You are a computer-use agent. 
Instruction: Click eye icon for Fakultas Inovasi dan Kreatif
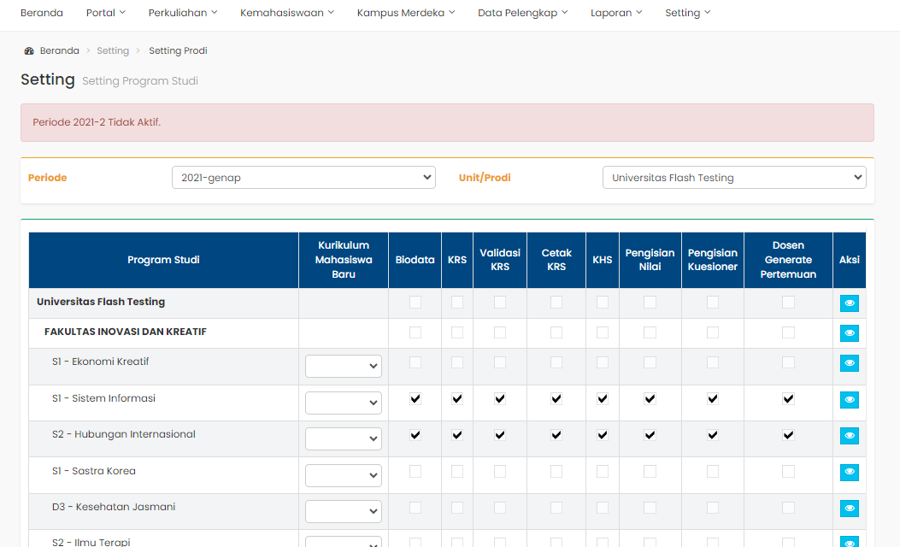pyautogui.click(x=849, y=333)
